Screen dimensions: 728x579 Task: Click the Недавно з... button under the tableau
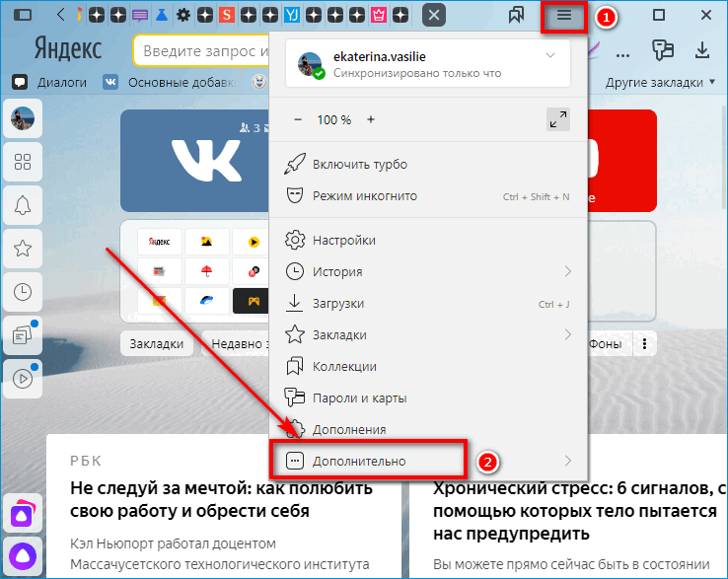(x=237, y=344)
